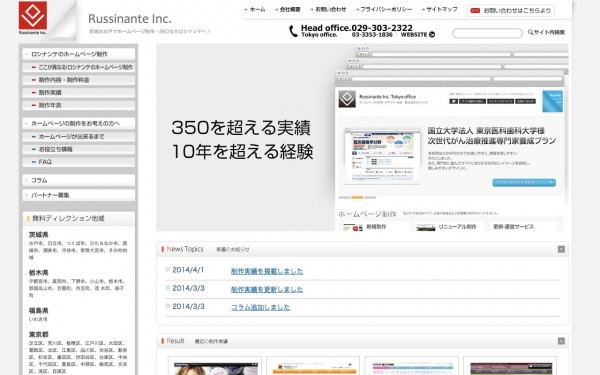The image size is (600, 375).
Task: Click the Result section heading
Action: point(176,341)
